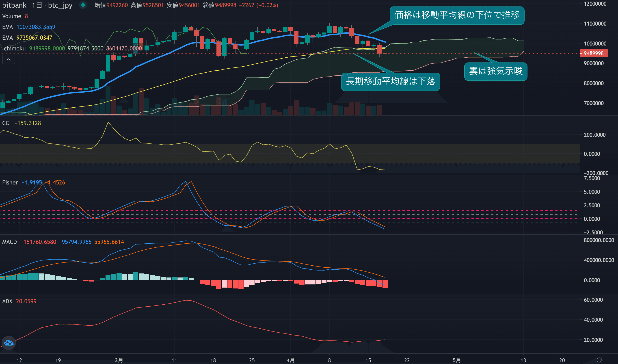Select the teal callout about price below moving average
Viewport: 618px width, 364px height.
(457, 15)
